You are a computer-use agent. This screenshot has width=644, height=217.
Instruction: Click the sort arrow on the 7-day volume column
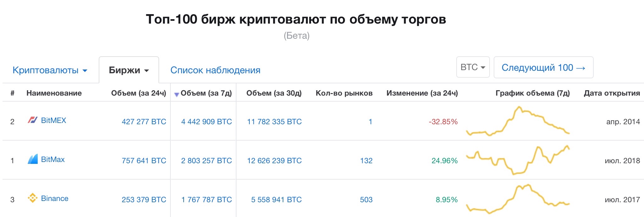(x=176, y=94)
